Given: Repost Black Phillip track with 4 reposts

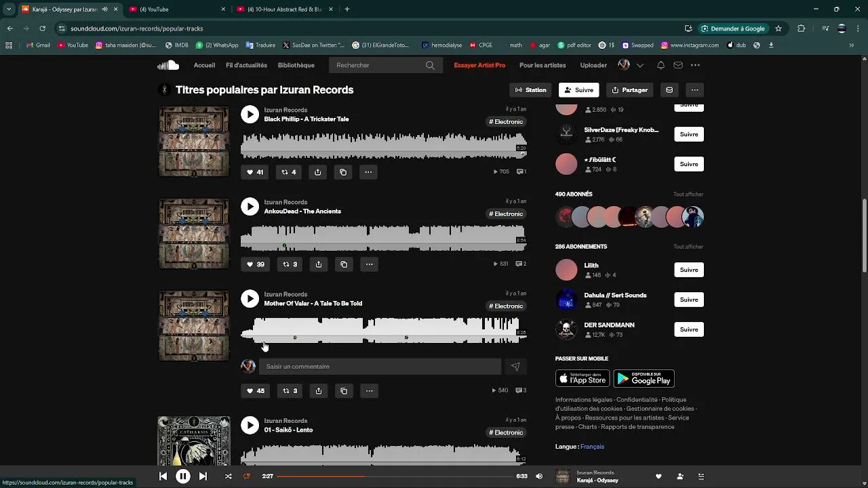Looking at the screenshot, I should coord(289,172).
